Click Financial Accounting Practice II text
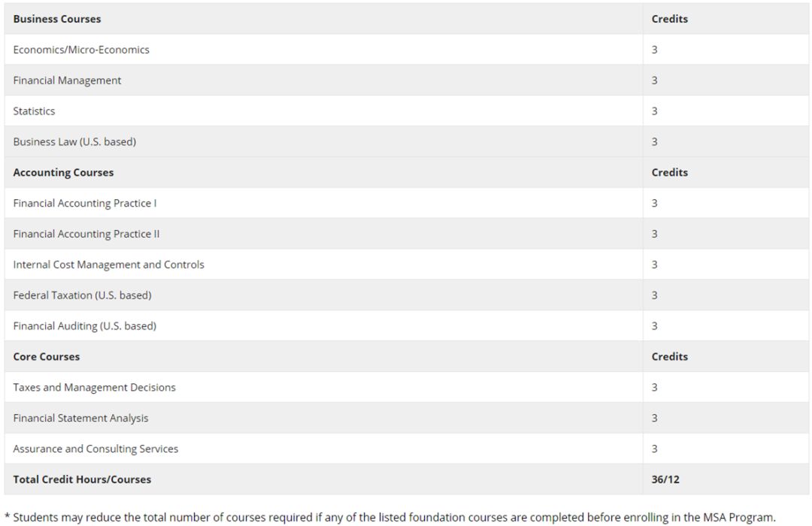Screen dimensions: 812x526 pos(86,234)
